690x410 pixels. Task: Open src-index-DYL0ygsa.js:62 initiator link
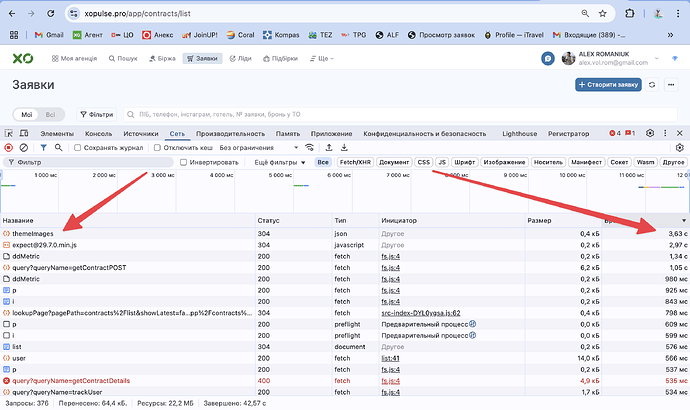tap(421, 313)
